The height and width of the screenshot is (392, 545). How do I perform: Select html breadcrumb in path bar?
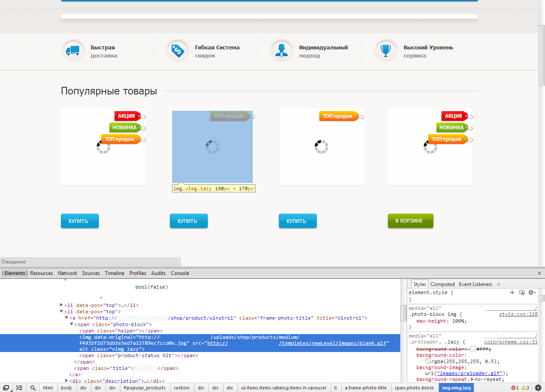[x=48, y=388]
